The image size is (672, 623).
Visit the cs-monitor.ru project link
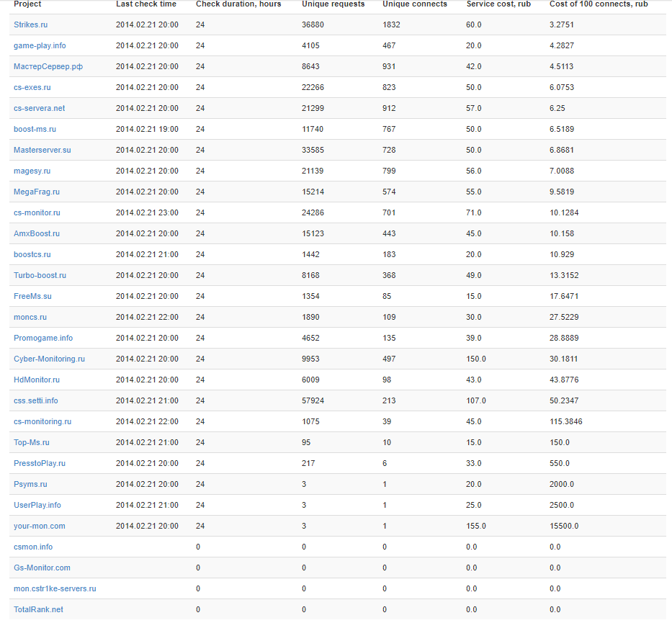37,213
